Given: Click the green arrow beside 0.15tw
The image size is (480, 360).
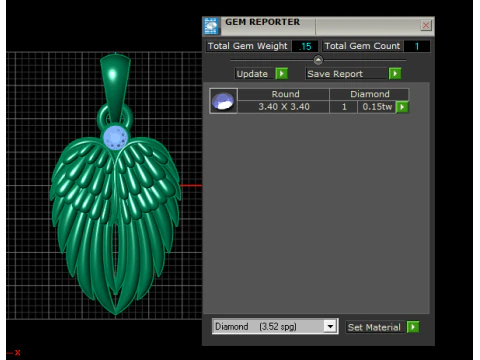Looking at the screenshot, I should click(402, 107).
